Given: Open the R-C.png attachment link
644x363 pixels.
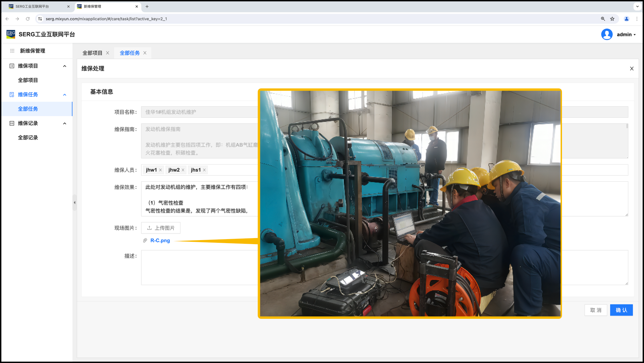Looking at the screenshot, I should [x=160, y=240].
